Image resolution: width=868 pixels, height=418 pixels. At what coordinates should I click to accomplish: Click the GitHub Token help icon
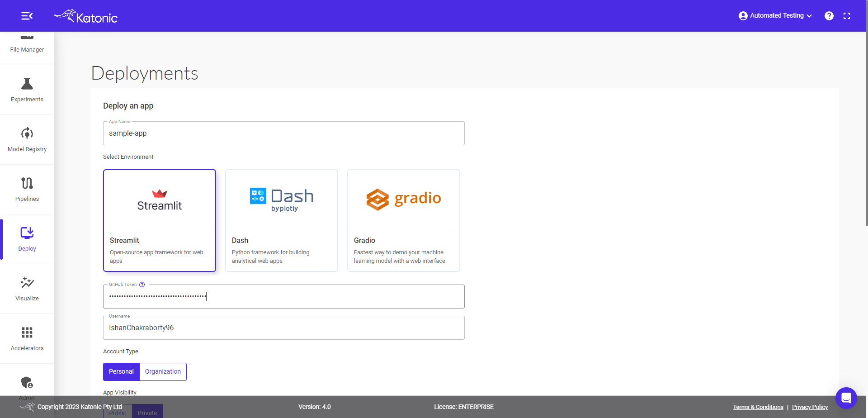click(142, 285)
